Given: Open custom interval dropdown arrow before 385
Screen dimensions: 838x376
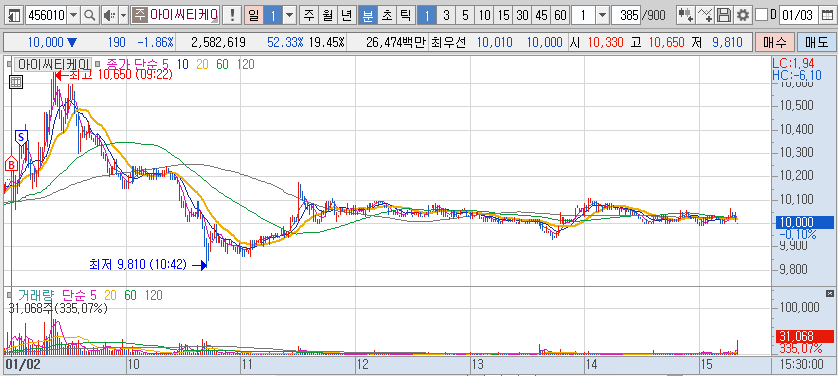Looking at the screenshot, I should coord(603,15).
